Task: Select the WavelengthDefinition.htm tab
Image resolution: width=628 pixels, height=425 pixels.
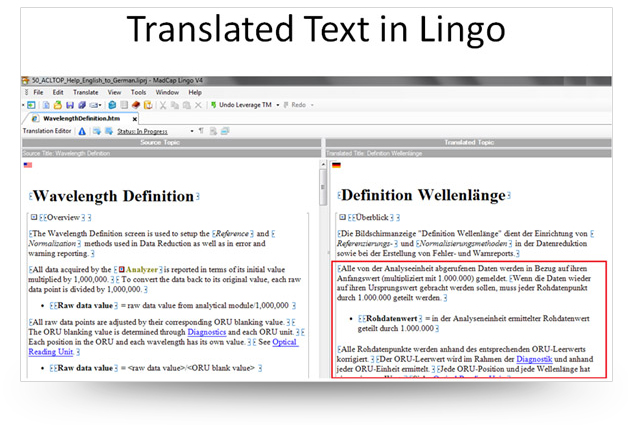Action: tap(81, 119)
